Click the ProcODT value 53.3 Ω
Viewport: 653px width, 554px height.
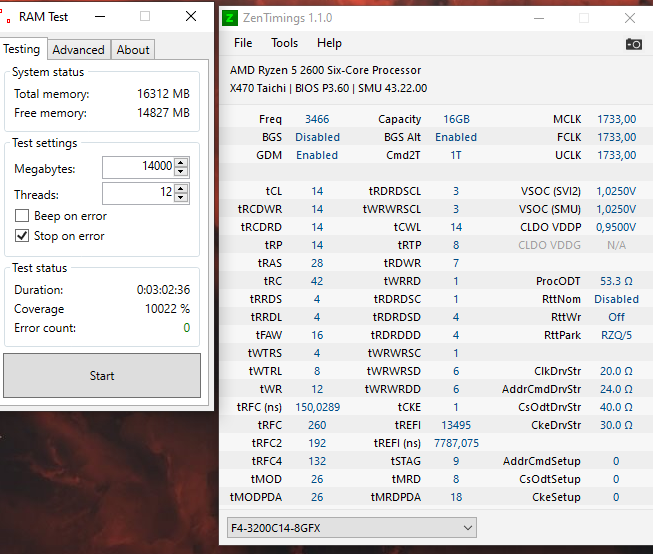click(x=616, y=281)
